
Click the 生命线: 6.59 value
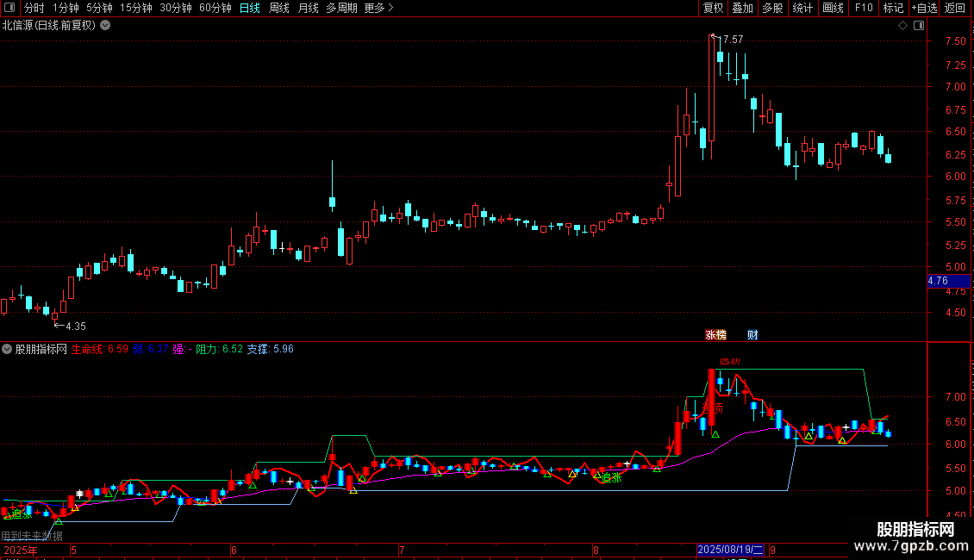coord(99,349)
